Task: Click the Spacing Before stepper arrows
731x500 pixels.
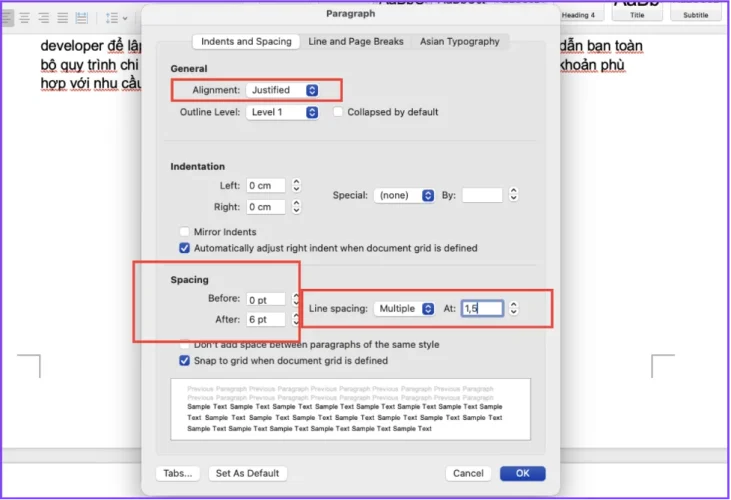Action: pyautogui.click(x=295, y=299)
